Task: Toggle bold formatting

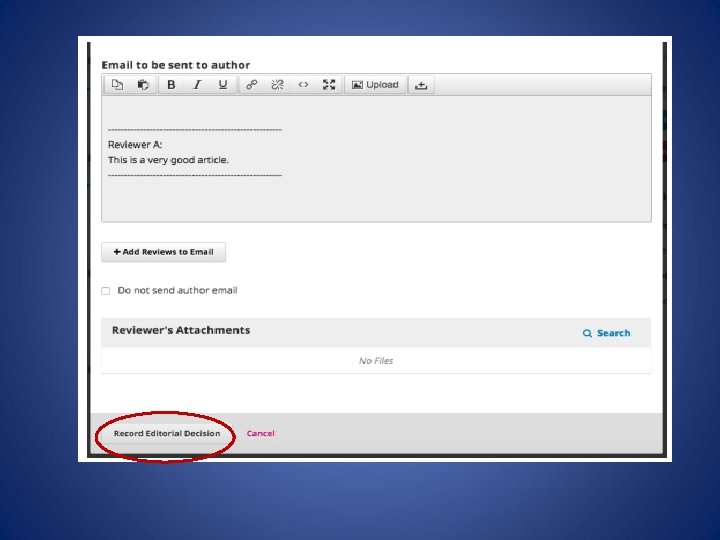Action: click(171, 85)
